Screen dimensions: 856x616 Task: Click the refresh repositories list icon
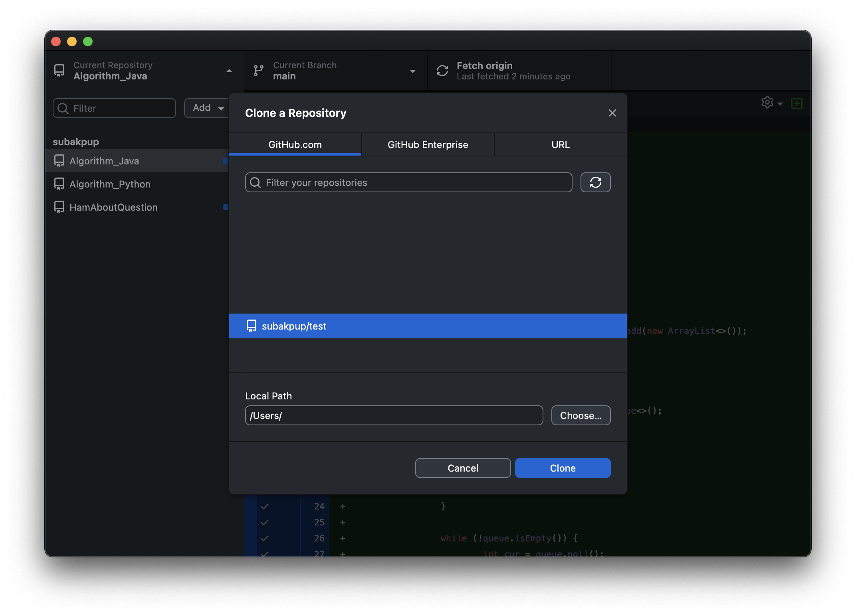click(x=595, y=182)
